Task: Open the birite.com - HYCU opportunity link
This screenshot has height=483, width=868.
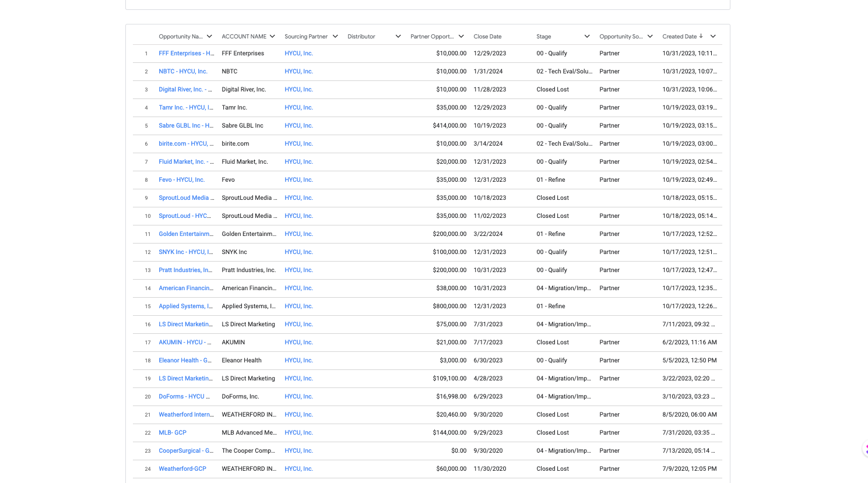Action: pos(186,144)
